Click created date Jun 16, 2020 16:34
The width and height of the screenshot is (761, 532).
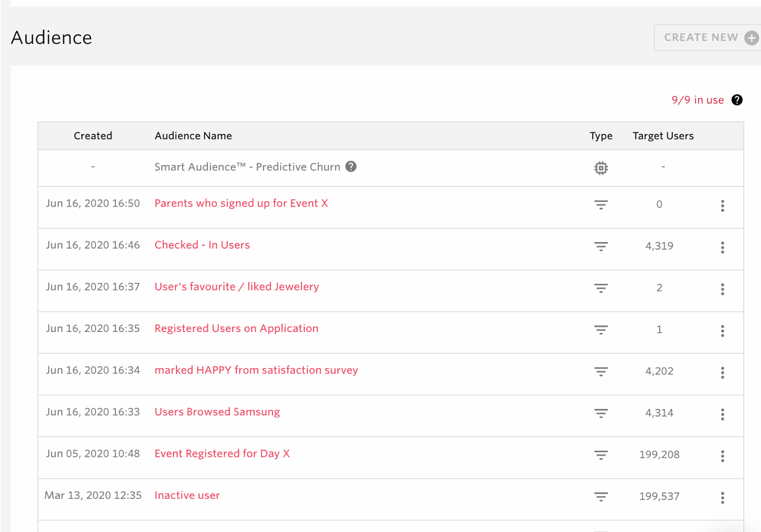pyautogui.click(x=93, y=370)
